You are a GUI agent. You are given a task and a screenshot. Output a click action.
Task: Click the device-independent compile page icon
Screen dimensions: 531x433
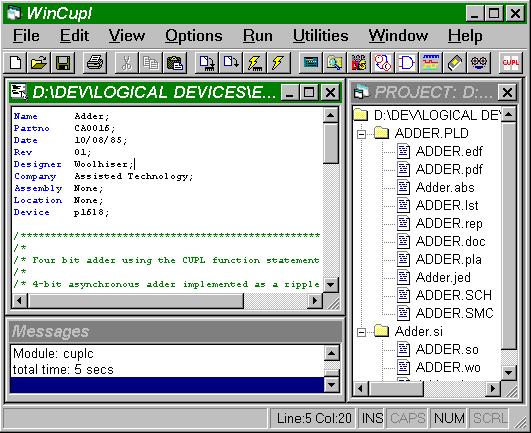click(x=231, y=63)
